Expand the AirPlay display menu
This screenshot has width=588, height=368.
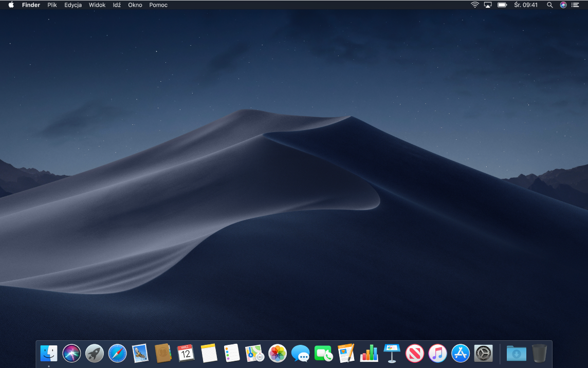click(488, 5)
